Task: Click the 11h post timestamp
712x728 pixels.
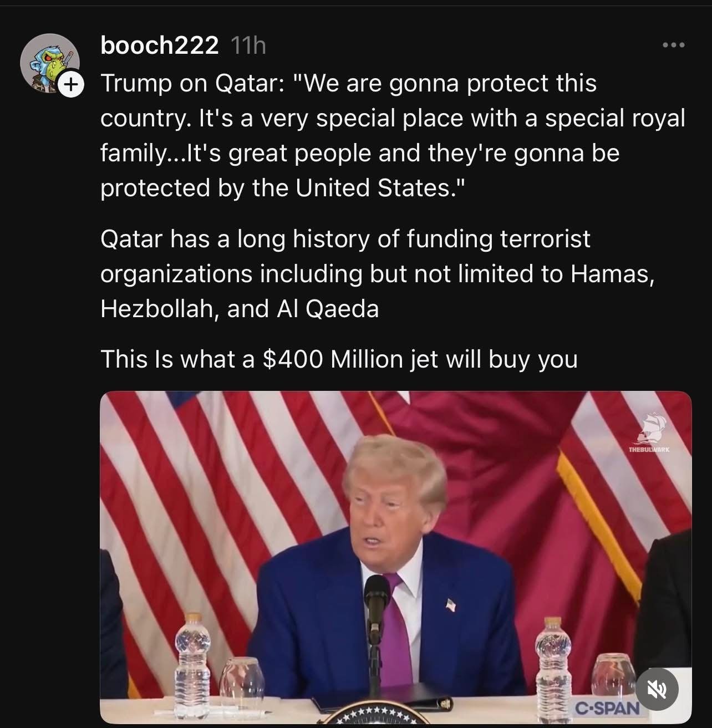Action: click(247, 45)
